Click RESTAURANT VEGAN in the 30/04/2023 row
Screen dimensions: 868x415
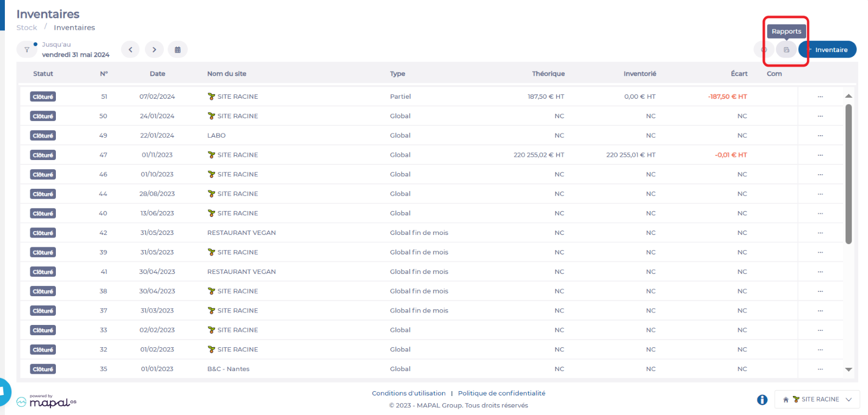click(x=241, y=272)
